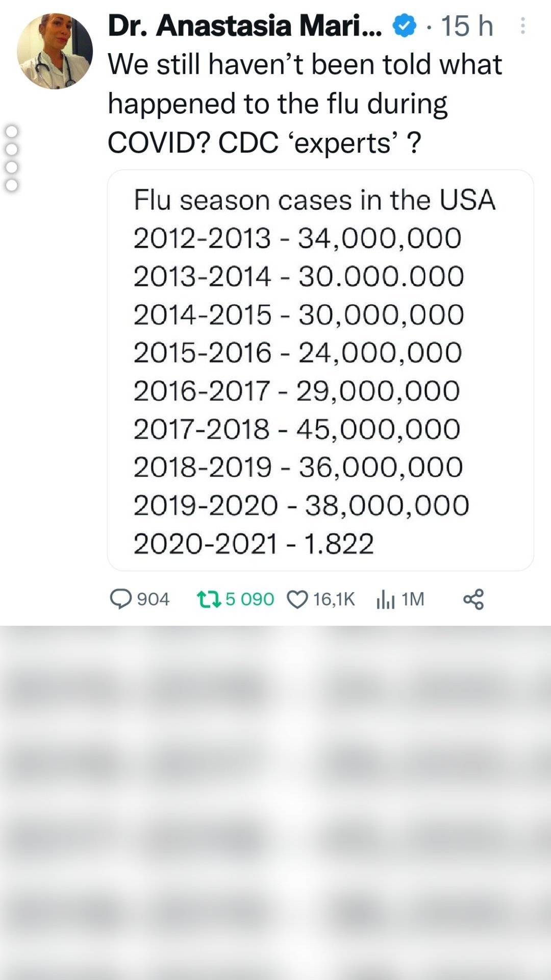551x980 pixels.
Task: Select the second circle in the dot indicator
Action: tap(11, 150)
